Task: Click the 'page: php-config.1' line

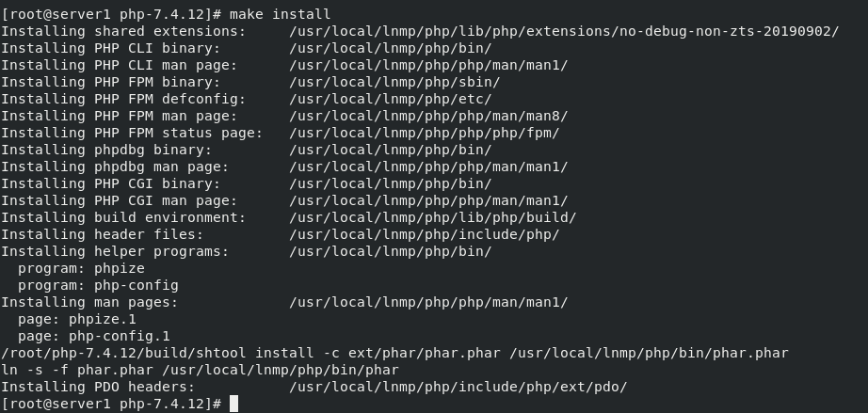Action: point(94,336)
